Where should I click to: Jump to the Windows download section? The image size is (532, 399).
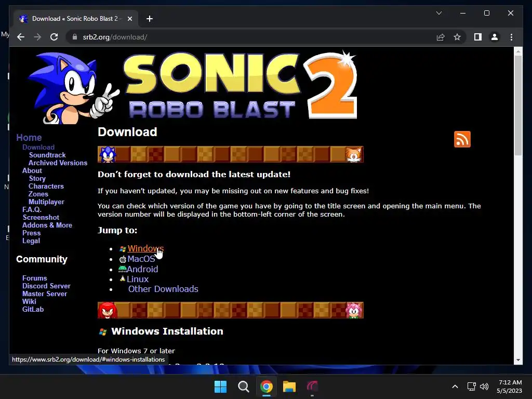coord(145,248)
